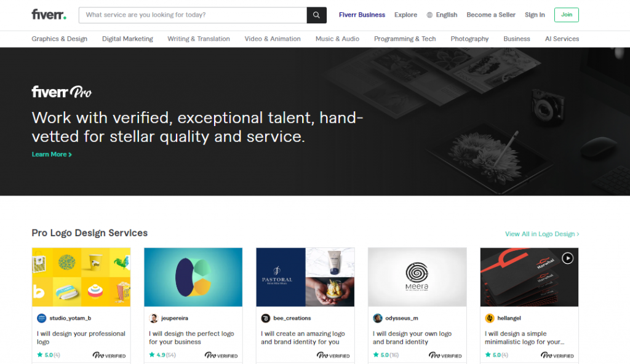The image size is (630, 364).
Task: Click hellangel profile avatar icon
Action: click(x=490, y=318)
